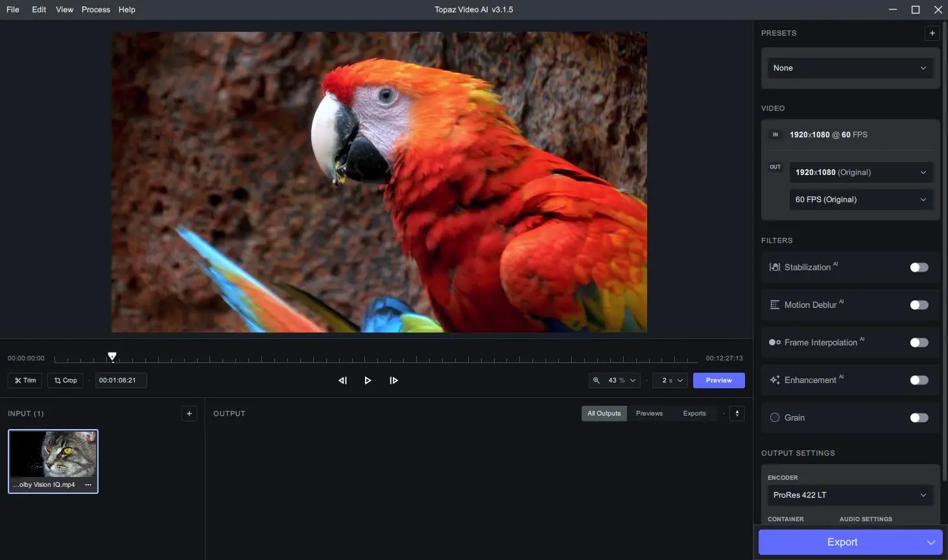Click the Motion Deblur filter icon
The width and height of the screenshot is (948, 560).
774,305
